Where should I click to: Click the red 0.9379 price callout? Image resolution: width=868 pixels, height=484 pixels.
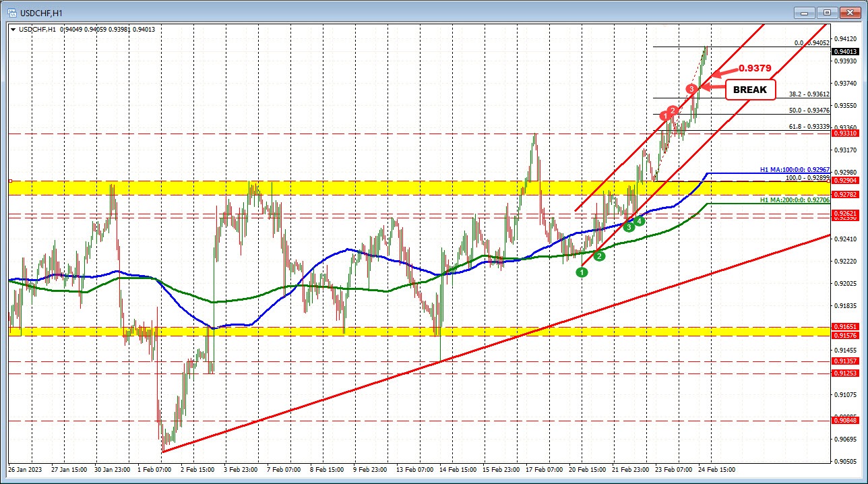click(x=756, y=67)
